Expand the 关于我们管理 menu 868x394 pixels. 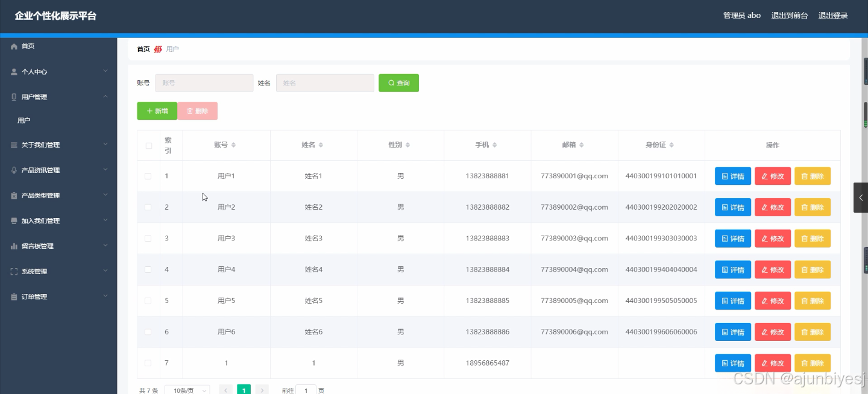(105, 145)
